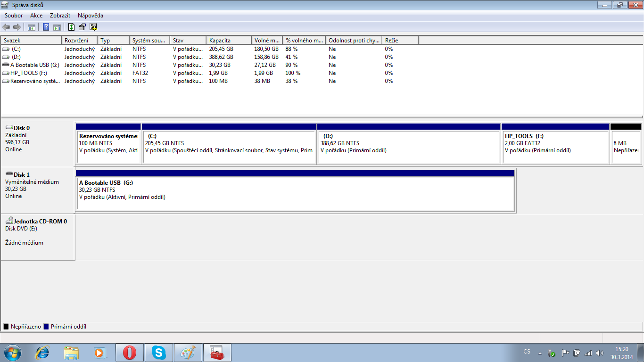Click the CS language indicator in tray
This screenshot has width=644, height=362.
[527, 352]
